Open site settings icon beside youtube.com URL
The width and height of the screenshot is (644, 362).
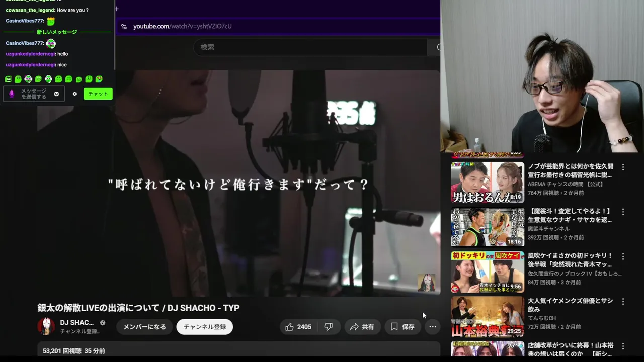point(124,26)
